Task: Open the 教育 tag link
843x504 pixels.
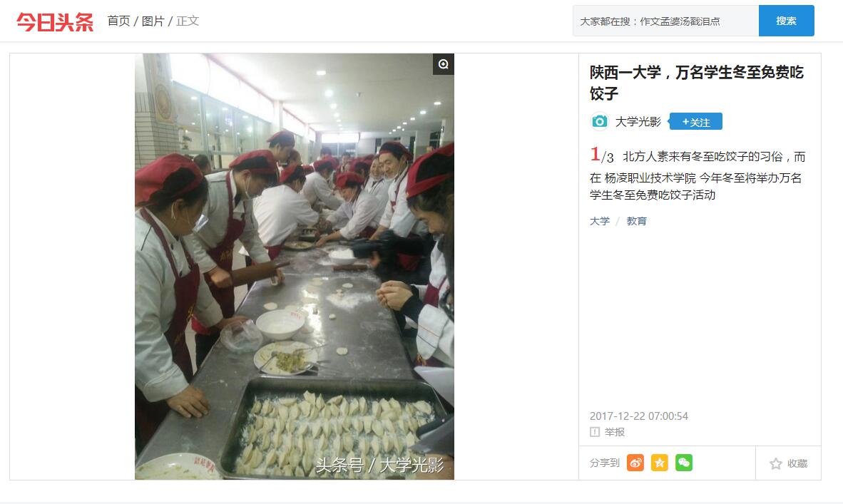Action: pyautogui.click(x=637, y=221)
